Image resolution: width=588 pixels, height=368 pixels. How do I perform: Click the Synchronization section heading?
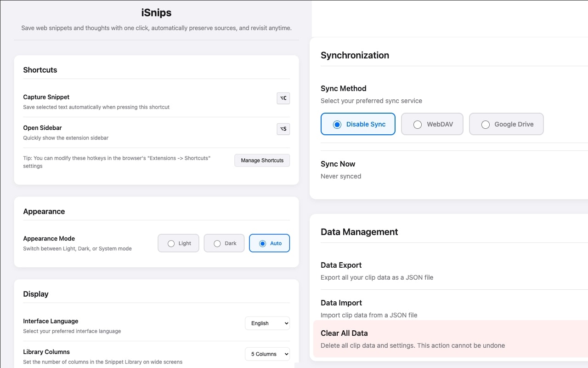(x=355, y=55)
